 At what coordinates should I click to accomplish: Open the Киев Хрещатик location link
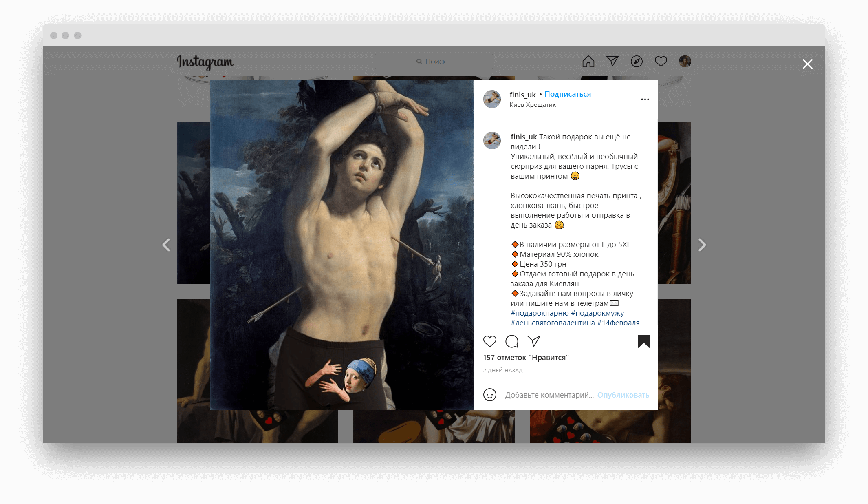coord(532,105)
